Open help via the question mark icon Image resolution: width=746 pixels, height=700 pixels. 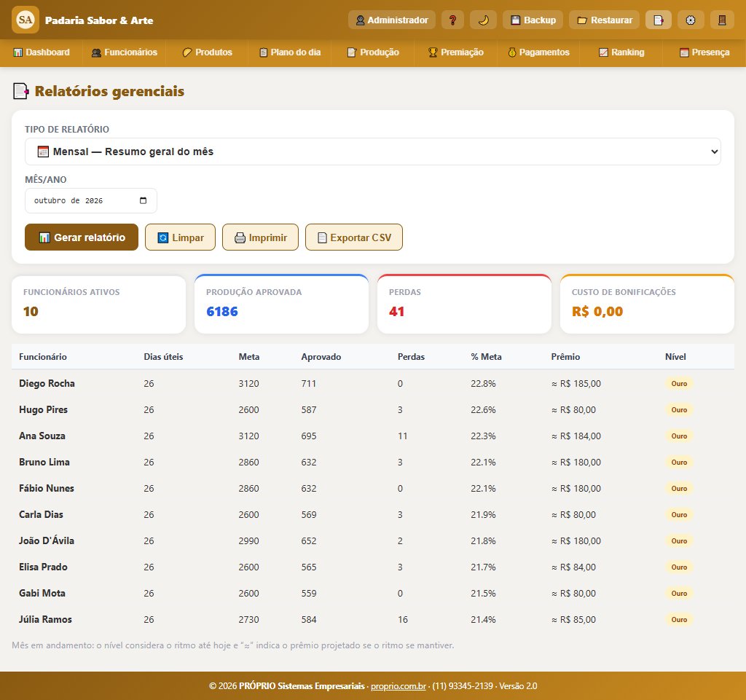coord(452,20)
